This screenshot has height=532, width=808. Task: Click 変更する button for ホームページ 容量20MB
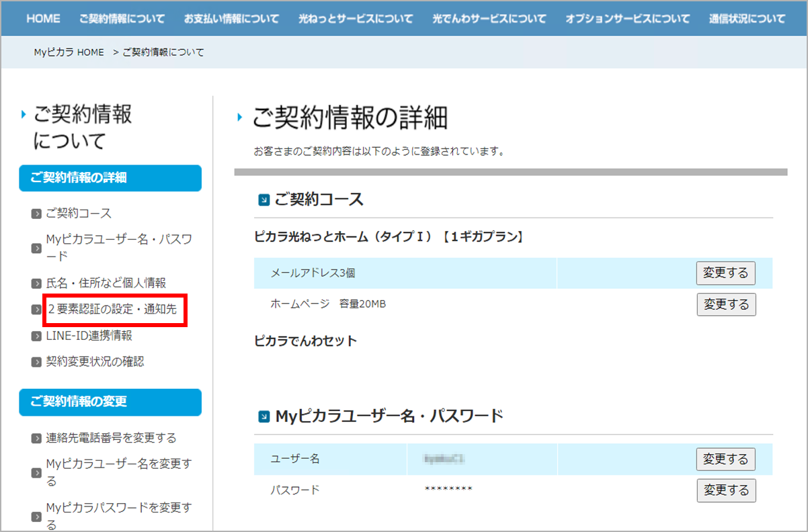click(x=726, y=304)
